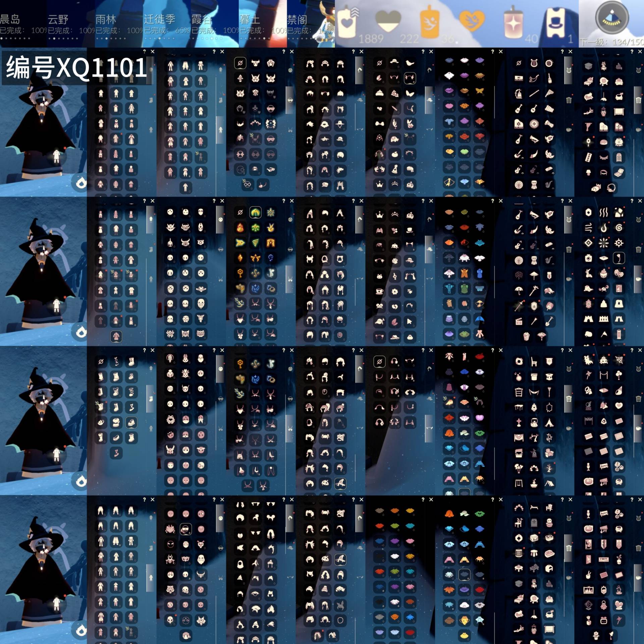Open the help (?) on the capes panel
644x644 pixels.
[493, 52]
